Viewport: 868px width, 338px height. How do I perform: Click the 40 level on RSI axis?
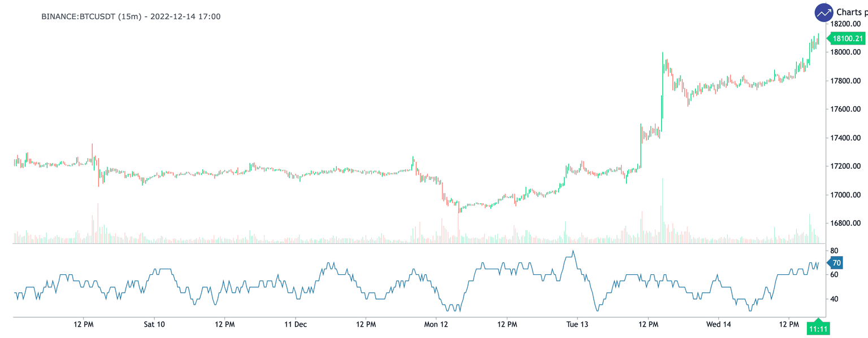click(834, 299)
